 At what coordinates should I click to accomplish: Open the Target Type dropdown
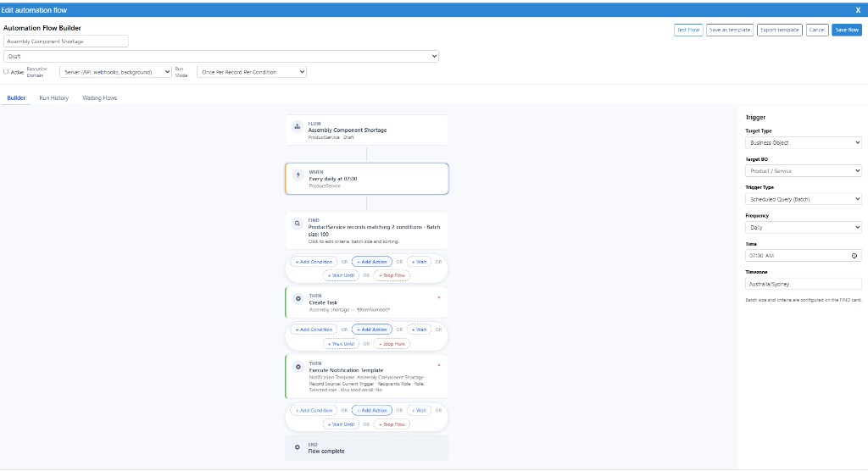click(x=804, y=143)
